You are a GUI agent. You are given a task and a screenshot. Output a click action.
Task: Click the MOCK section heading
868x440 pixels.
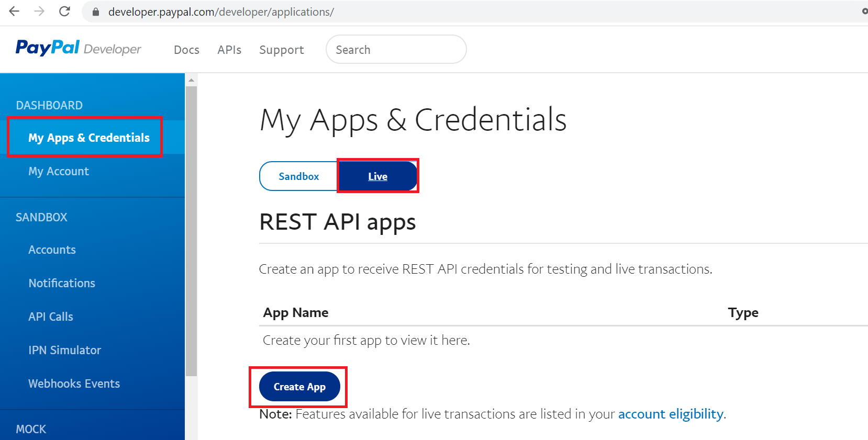click(x=31, y=429)
